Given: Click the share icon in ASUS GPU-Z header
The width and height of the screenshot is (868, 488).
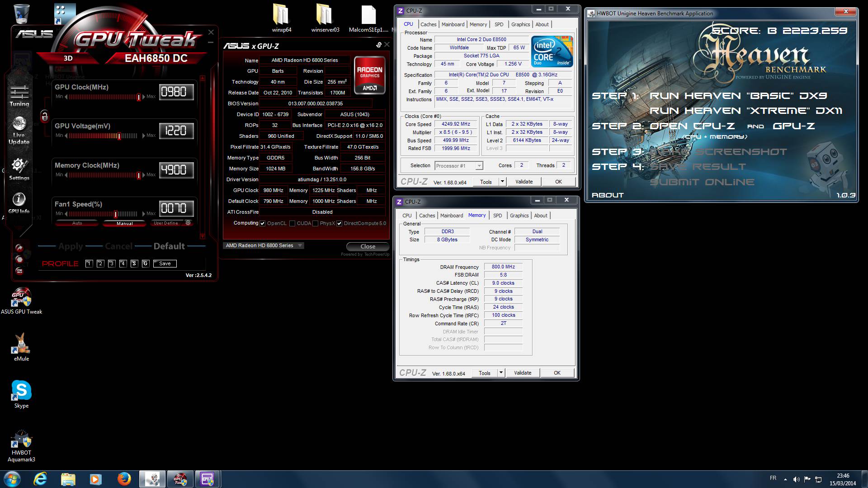Looking at the screenshot, I should point(379,45).
